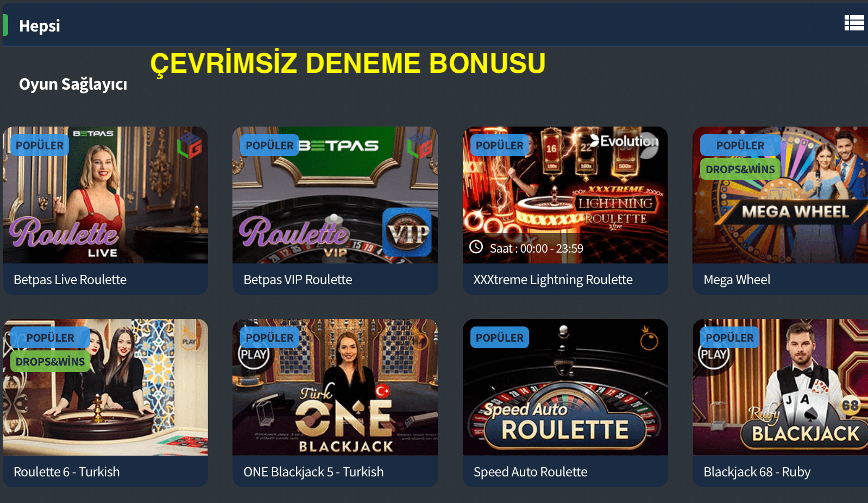Open ONE Blackjack 5 - Turkish title

[313, 472]
